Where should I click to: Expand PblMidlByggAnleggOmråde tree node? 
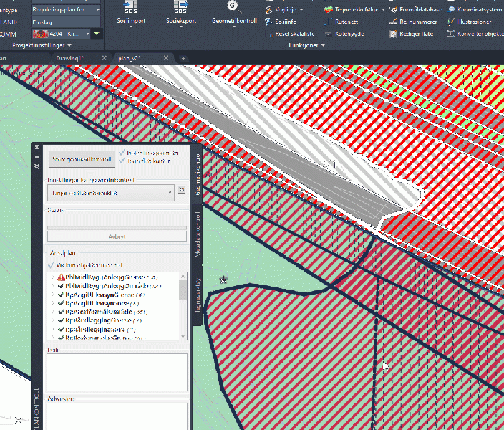(52, 285)
